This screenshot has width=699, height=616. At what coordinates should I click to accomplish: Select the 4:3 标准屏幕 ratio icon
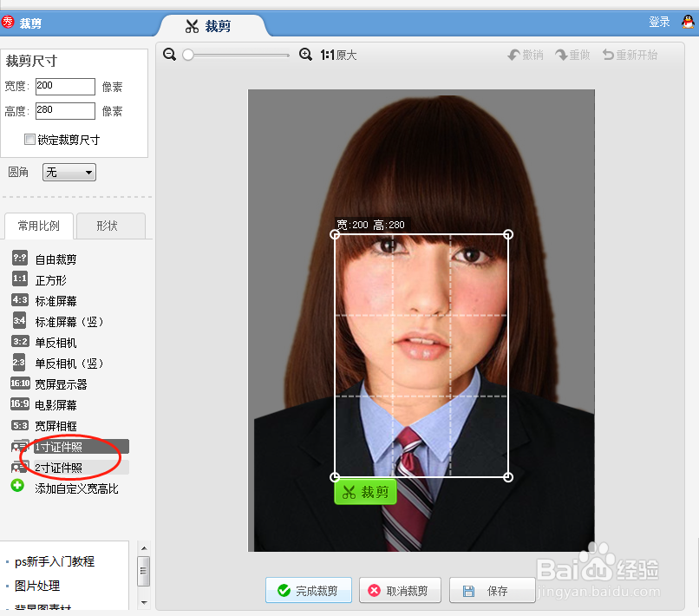pyautogui.click(x=20, y=299)
